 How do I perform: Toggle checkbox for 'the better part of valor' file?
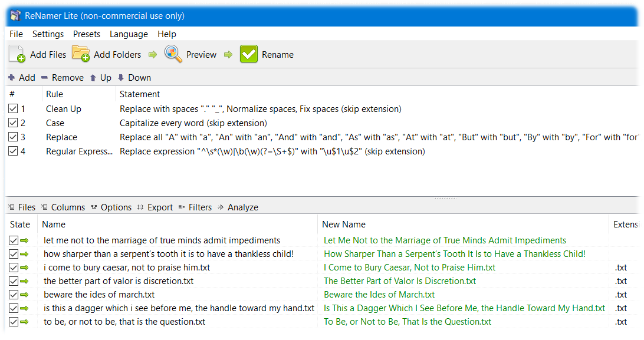[14, 281]
